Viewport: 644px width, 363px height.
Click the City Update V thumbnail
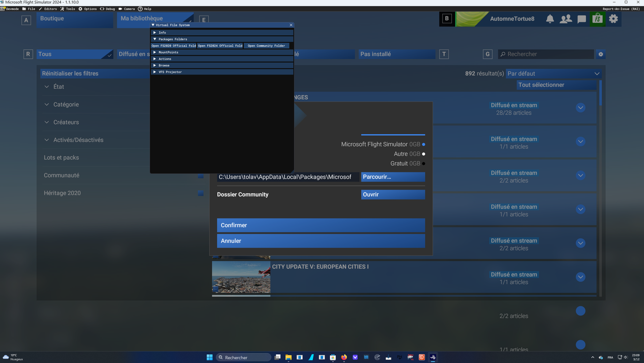[x=240, y=277]
